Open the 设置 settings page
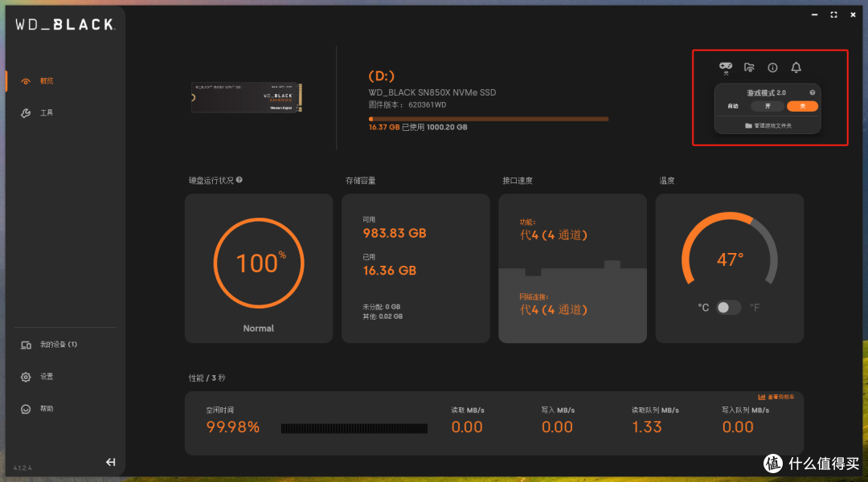The height and width of the screenshot is (482, 868). coord(47,376)
